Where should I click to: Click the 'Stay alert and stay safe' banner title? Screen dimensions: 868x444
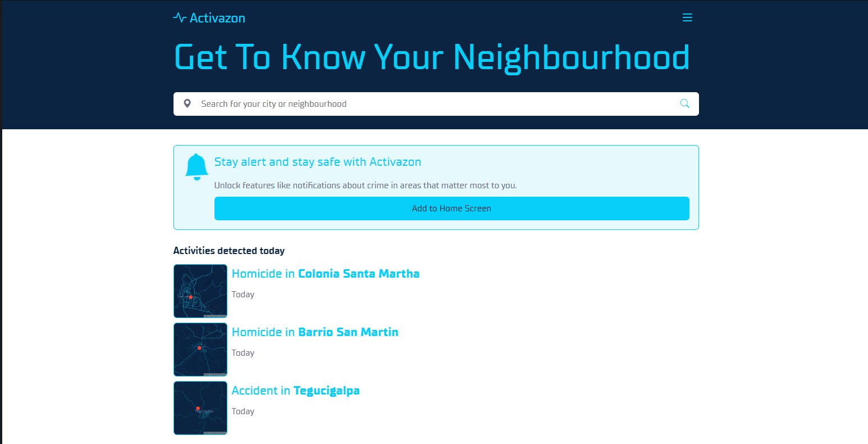317,162
